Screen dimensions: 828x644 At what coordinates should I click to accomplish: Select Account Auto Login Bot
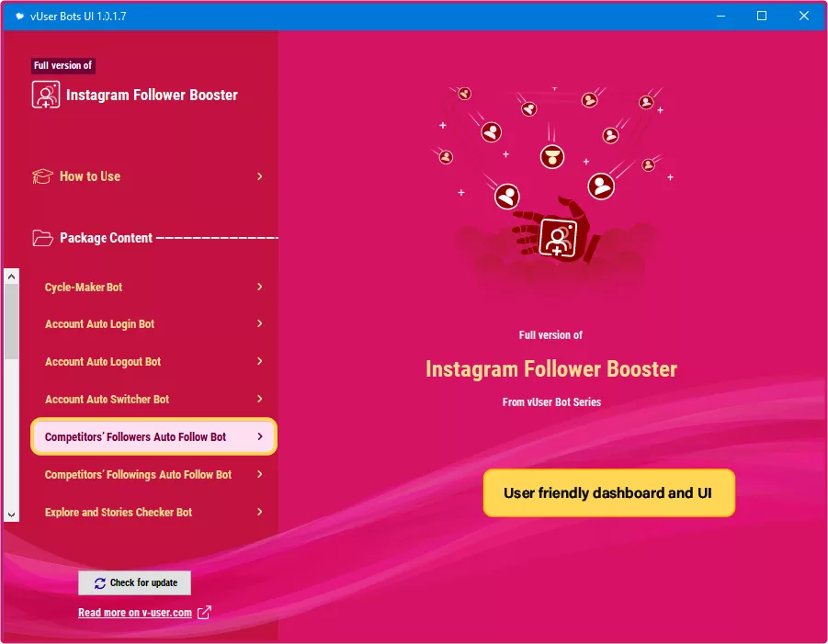click(153, 324)
